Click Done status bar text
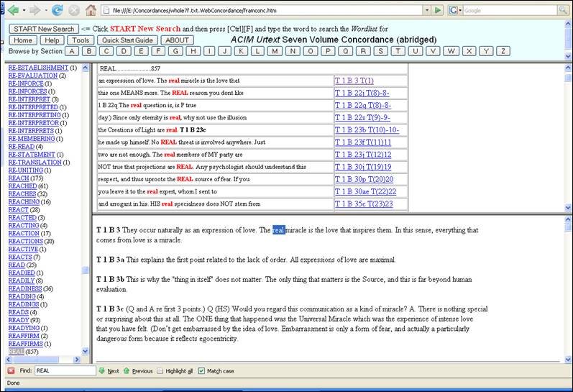Screen dimensions: 573x392 tap(14, 383)
